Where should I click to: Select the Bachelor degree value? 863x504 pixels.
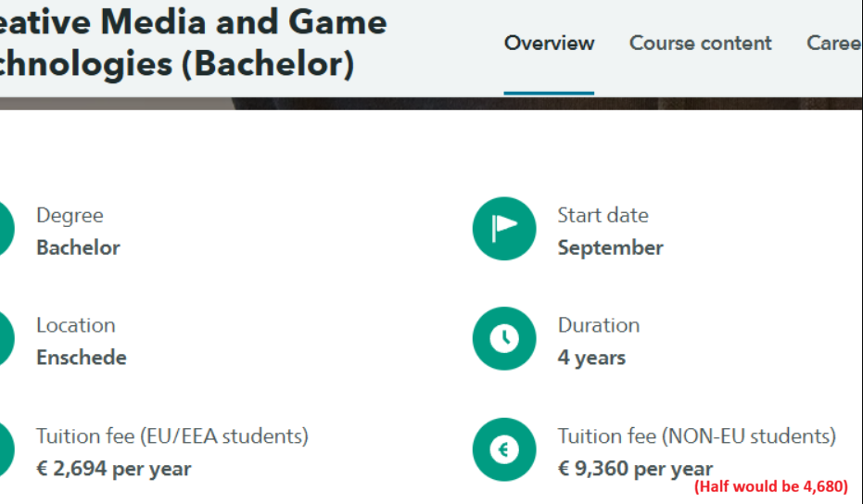click(78, 248)
